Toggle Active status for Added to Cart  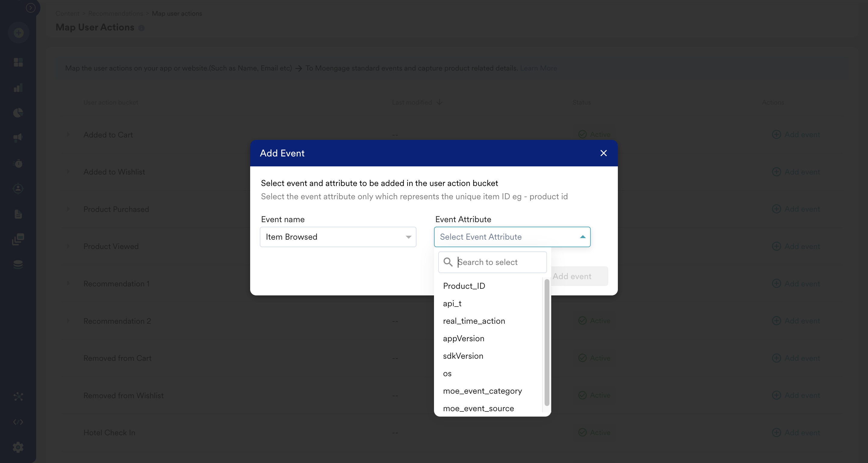(x=595, y=134)
